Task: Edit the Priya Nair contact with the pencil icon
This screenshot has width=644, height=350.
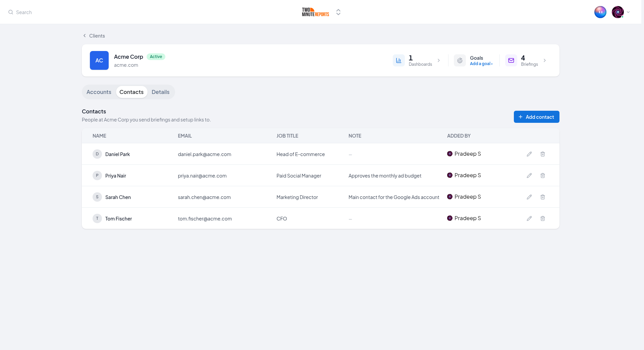Action: click(529, 176)
